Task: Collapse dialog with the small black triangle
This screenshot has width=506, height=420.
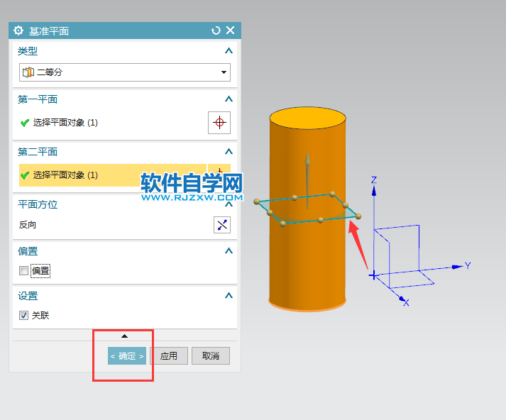Action: 125,336
